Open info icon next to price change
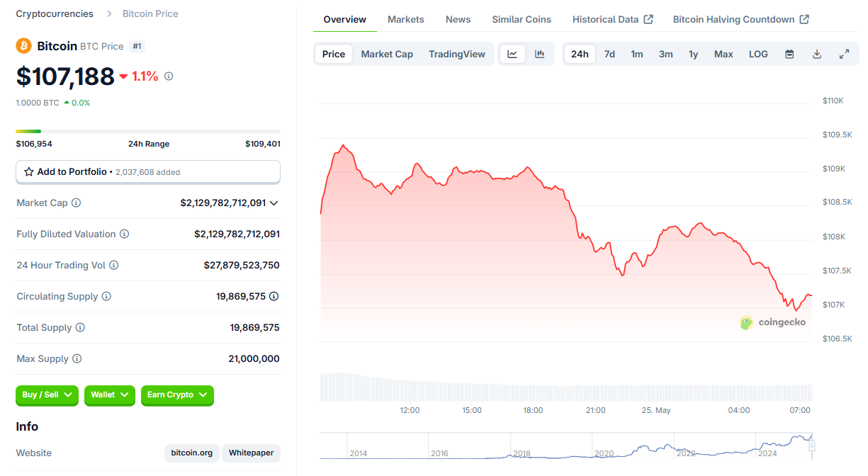 pos(169,76)
